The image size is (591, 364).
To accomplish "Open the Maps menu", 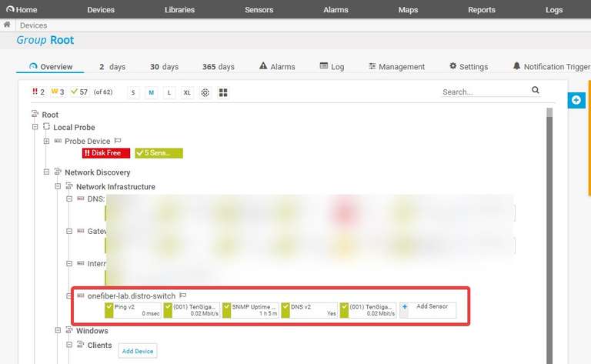I will coord(408,10).
